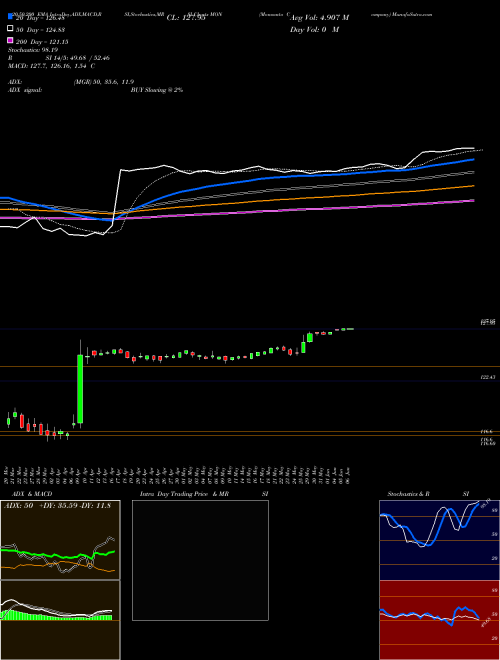Open the empty Intra Day Trading Price panel

(x=200, y=560)
